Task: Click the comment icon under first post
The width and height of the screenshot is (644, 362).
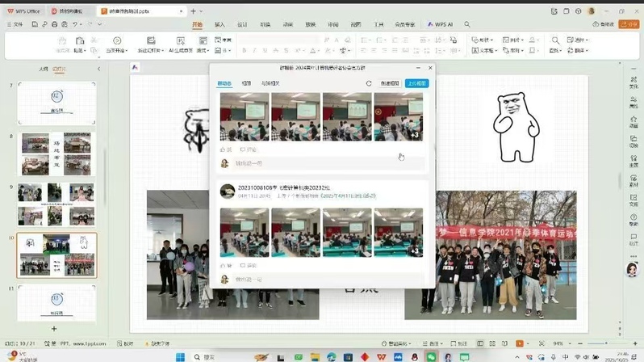Action: pos(247,149)
